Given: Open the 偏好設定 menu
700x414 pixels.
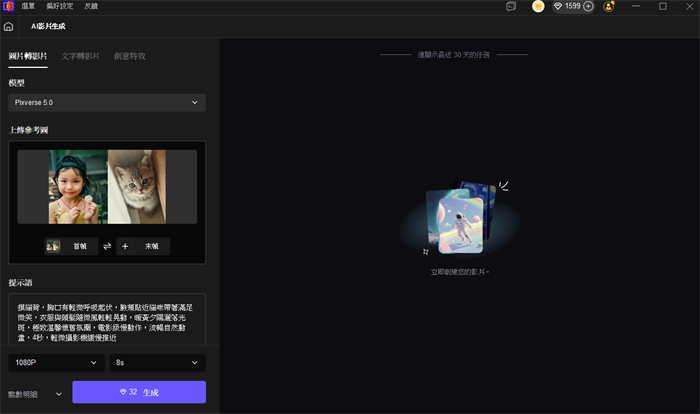Looking at the screenshot, I should [x=60, y=6].
